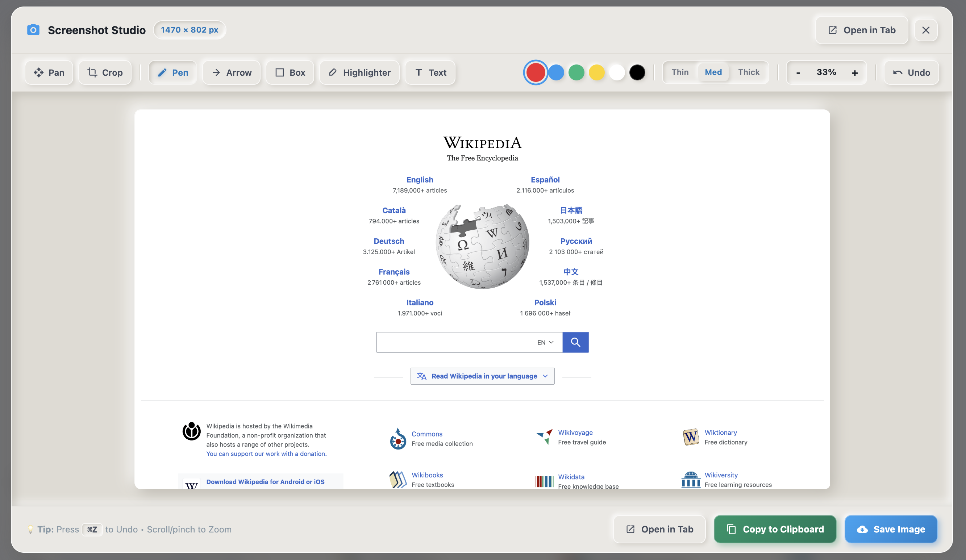966x560 pixels.
Task: Open the English Wikipedia link
Action: [420, 180]
